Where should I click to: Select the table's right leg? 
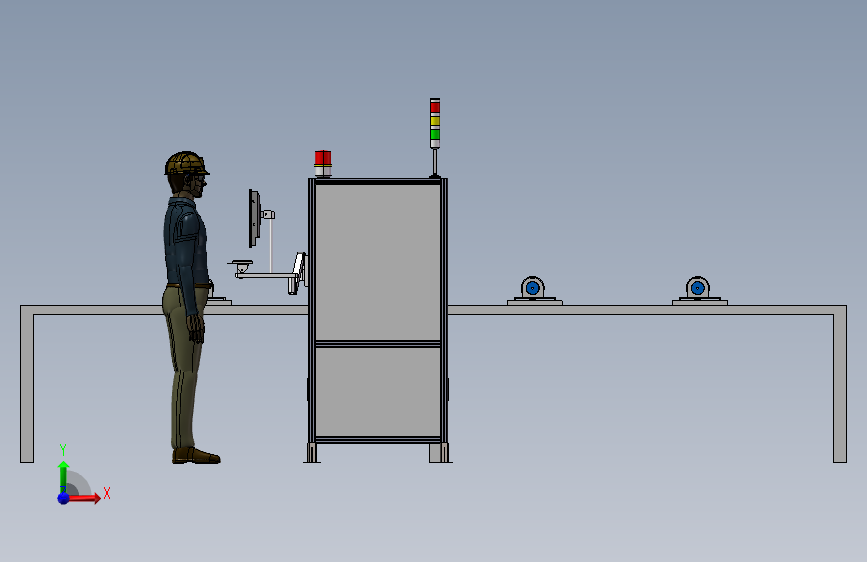[840, 384]
